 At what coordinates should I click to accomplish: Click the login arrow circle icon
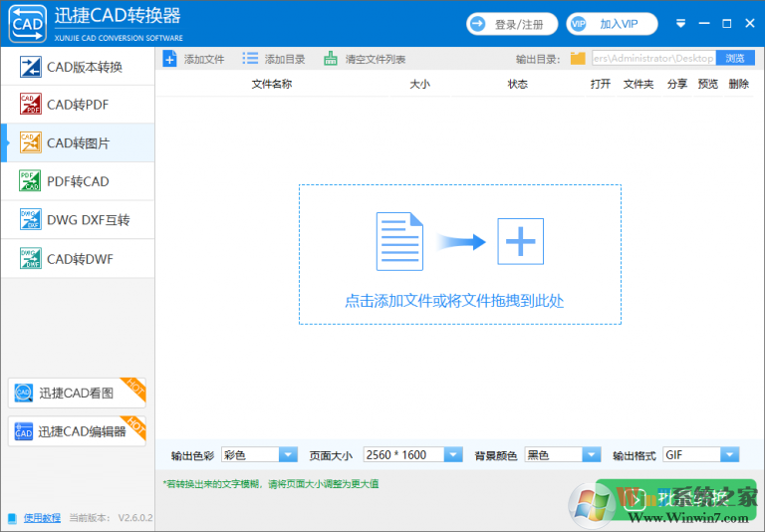(478, 24)
